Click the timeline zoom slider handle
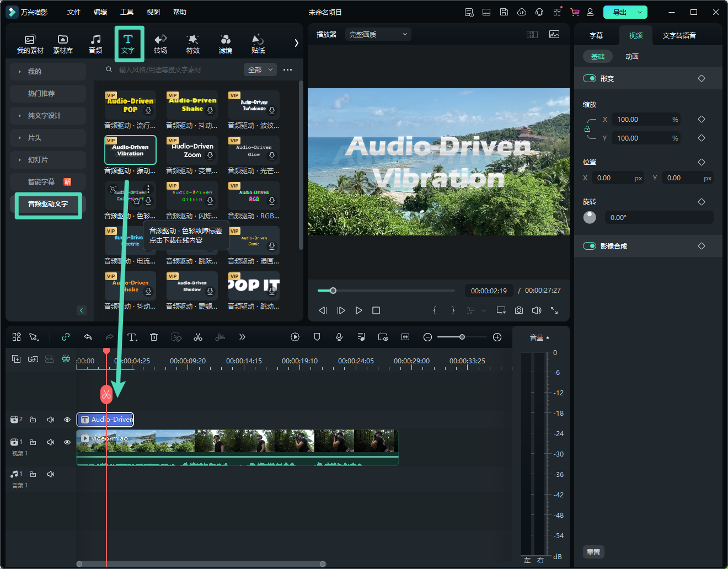 [x=462, y=337]
